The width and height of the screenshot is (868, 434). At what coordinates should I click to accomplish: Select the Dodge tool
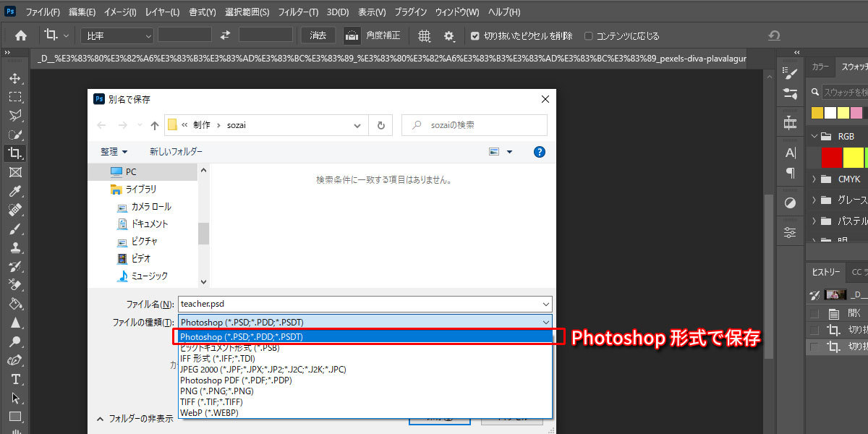(14, 341)
